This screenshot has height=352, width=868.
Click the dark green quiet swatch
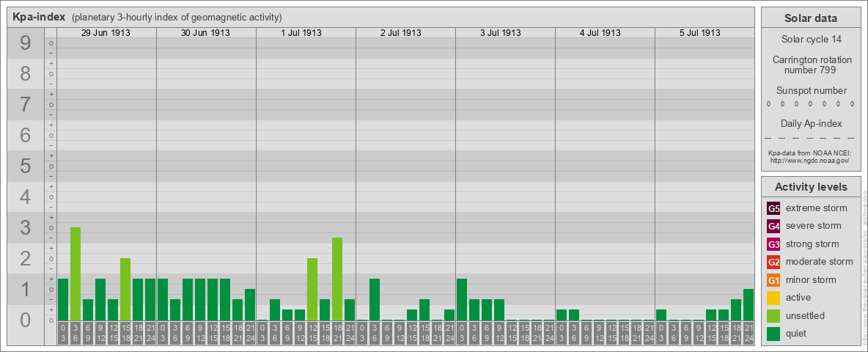tap(773, 333)
